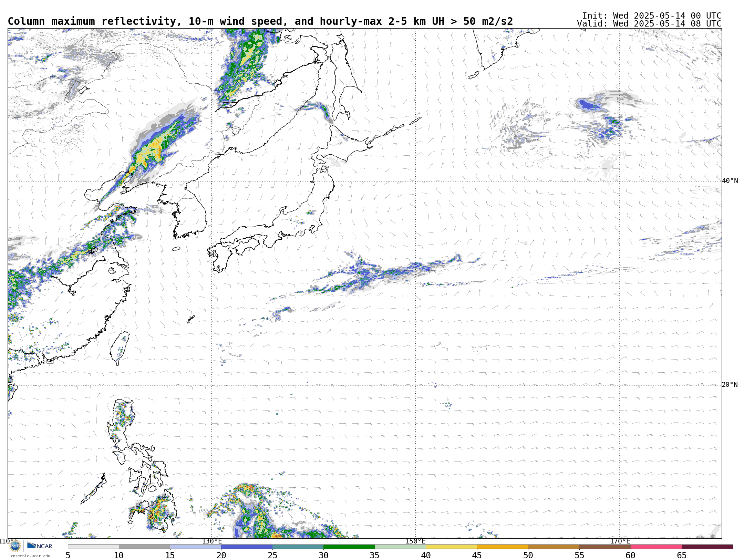
Task: Click the tan 50-55 dBZ colorbar segment
Action: point(554,547)
